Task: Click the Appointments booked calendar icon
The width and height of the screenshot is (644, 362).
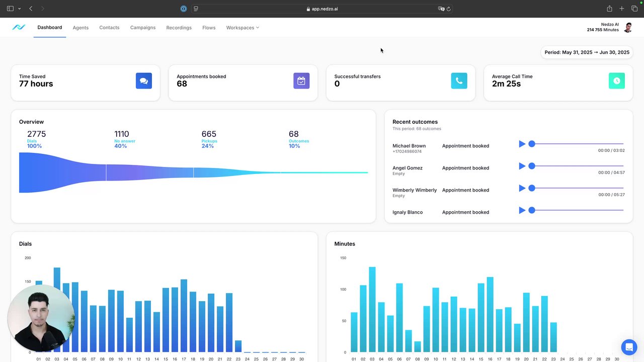Action: [301, 81]
